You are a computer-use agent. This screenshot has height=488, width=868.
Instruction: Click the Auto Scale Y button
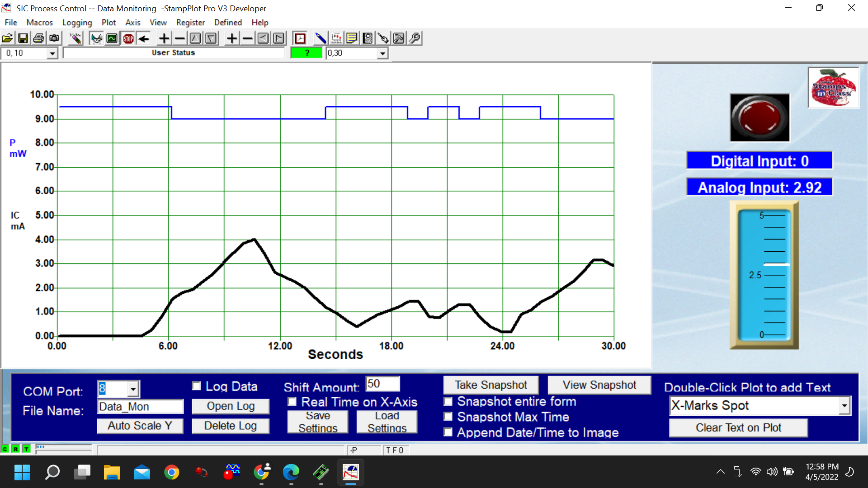pos(140,426)
